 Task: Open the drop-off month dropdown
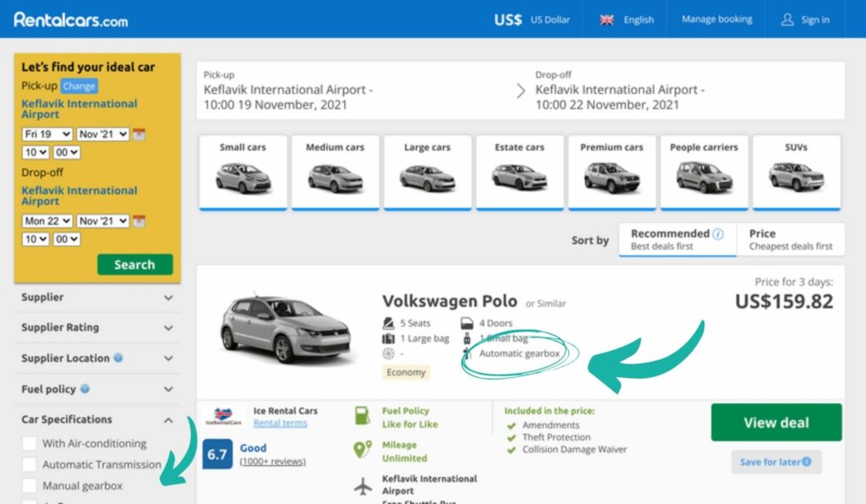tap(102, 221)
